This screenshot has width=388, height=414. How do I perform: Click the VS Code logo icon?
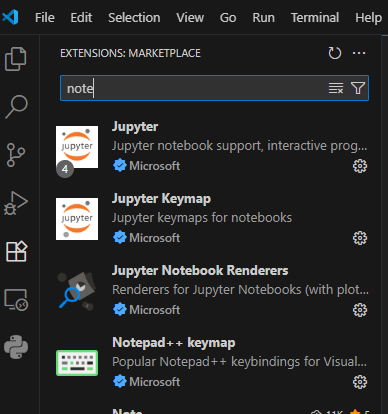tap(10, 17)
